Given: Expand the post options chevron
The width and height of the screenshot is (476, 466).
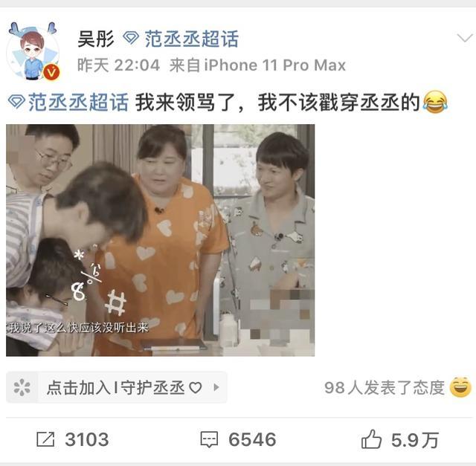Looking at the screenshot, I should tap(465, 39).
